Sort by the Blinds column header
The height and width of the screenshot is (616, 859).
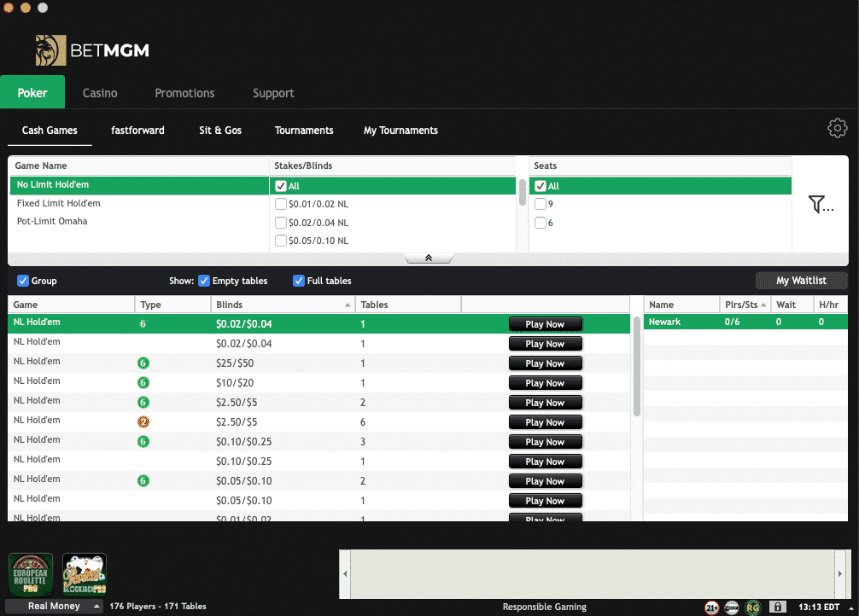[x=283, y=305]
